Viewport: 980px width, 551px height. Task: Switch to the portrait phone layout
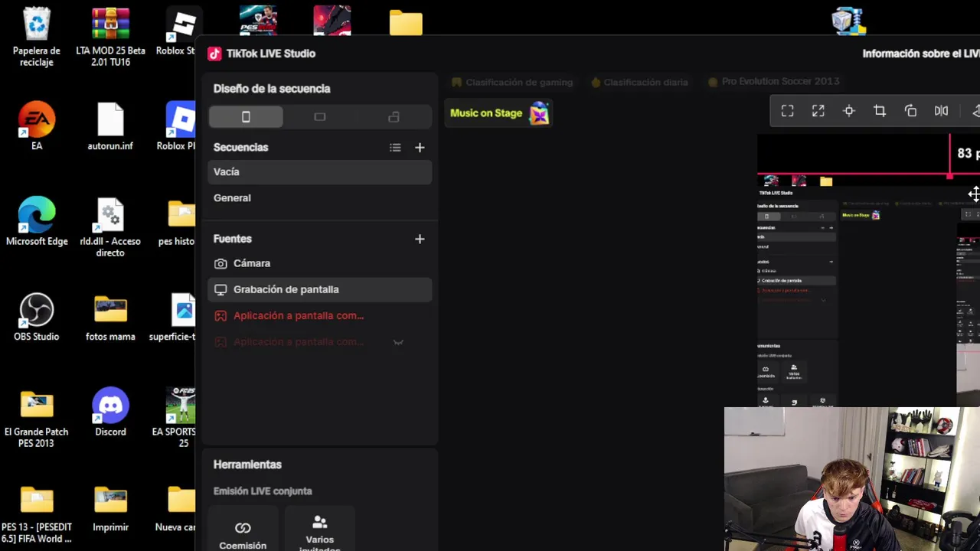coord(246,116)
